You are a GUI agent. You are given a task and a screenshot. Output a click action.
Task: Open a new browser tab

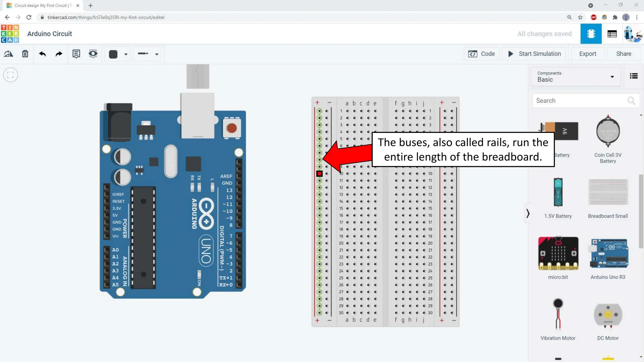tap(91, 5)
